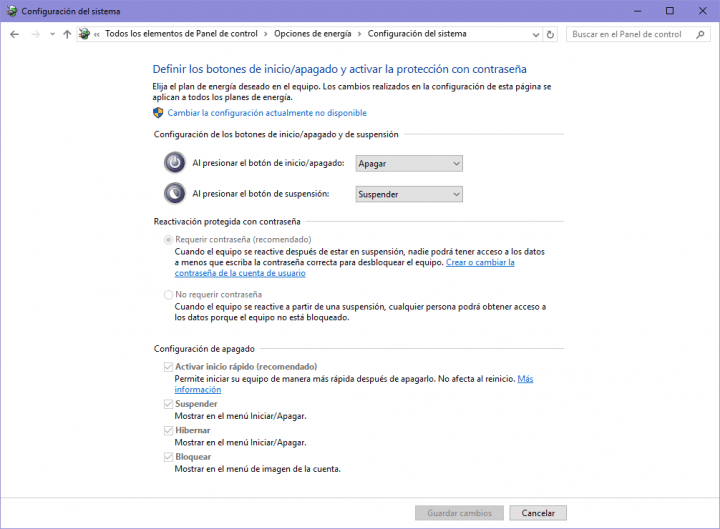
Task: Go up one level with up arrow
Action: [67, 34]
